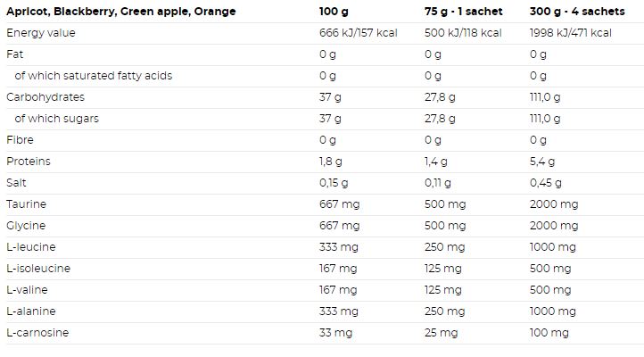Viewport: 644px width, 357px height.
Task: Click the 'of which saturated fatty acids' label
Action: [93, 76]
